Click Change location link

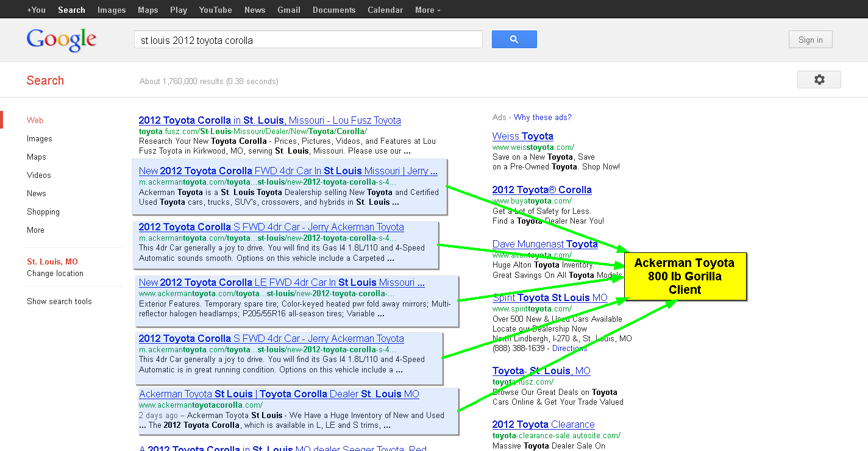point(55,273)
